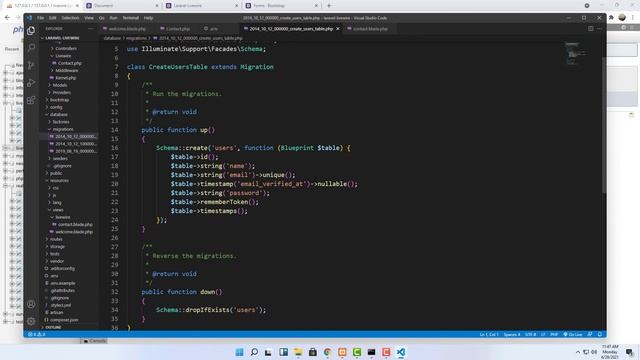640x360 pixels.
Task: Open the Source Control view
Action: coord(31,65)
